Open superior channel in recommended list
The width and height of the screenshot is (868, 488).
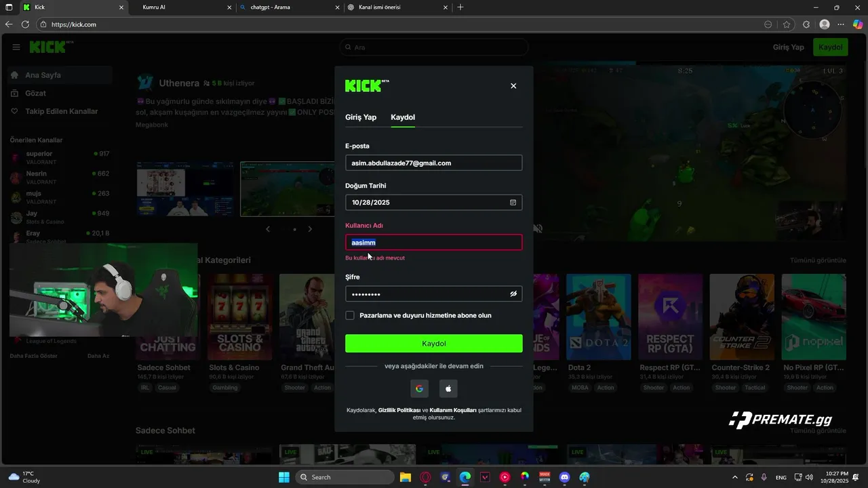(x=60, y=157)
